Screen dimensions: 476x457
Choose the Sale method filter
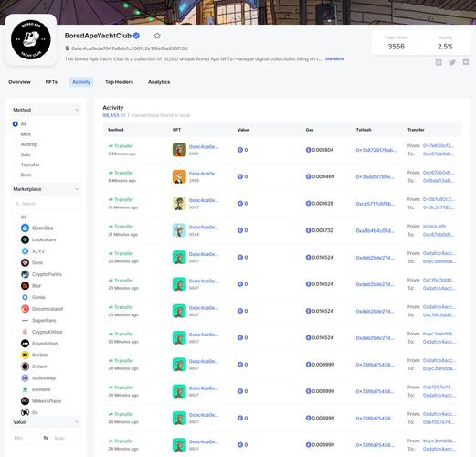pyautogui.click(x=26, y=154)
